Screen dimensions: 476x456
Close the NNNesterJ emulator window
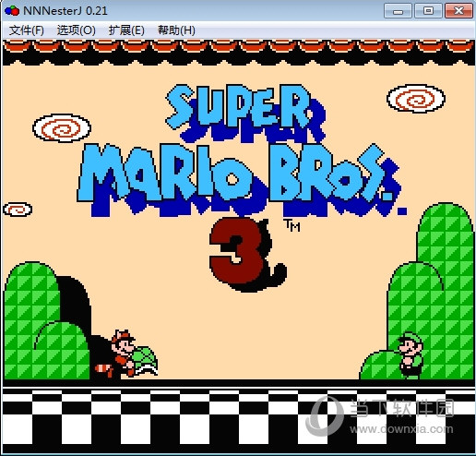pyautogui.click(x=458, y=11)
